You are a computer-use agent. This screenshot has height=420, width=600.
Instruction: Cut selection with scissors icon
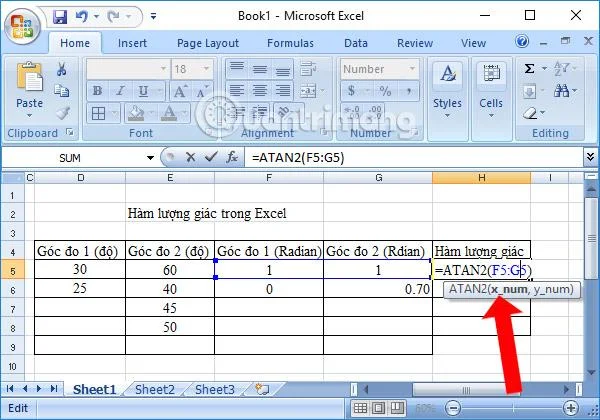tap(62, 69)
